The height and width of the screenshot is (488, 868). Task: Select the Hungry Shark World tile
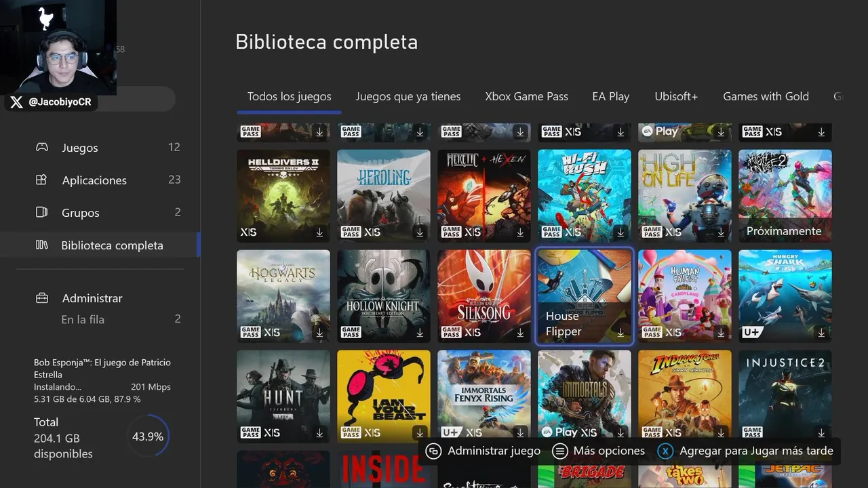pos(785,296)
